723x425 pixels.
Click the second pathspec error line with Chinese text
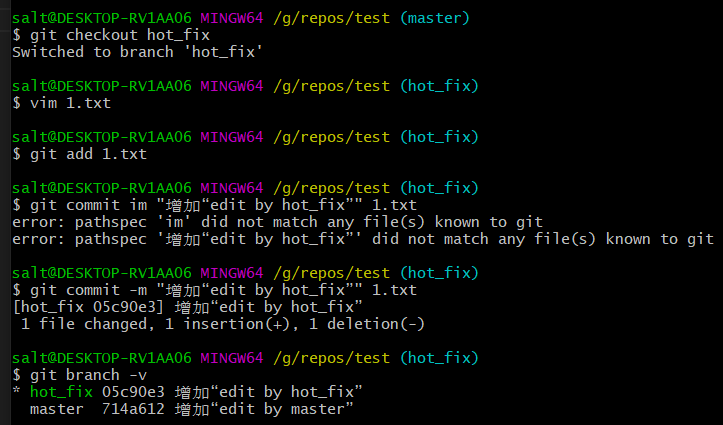tap(363, 239)
